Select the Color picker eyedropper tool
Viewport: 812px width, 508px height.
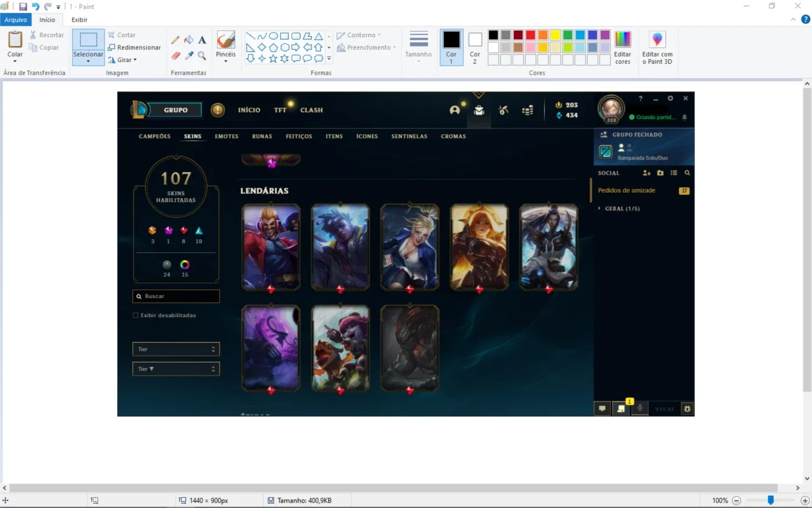(x=189, y=56)
